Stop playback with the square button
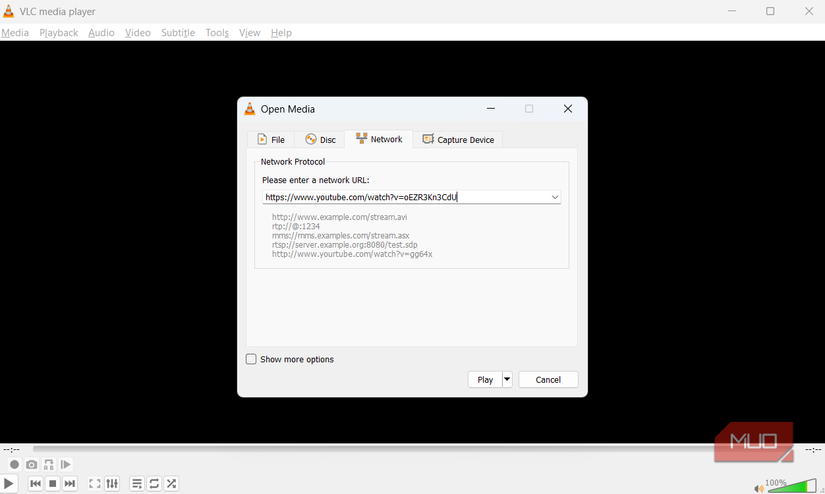 (x=53, y=483)
